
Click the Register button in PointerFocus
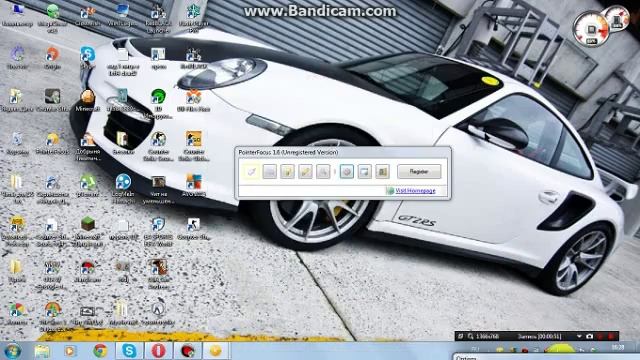pyautogui.click(x=419, y=172)
